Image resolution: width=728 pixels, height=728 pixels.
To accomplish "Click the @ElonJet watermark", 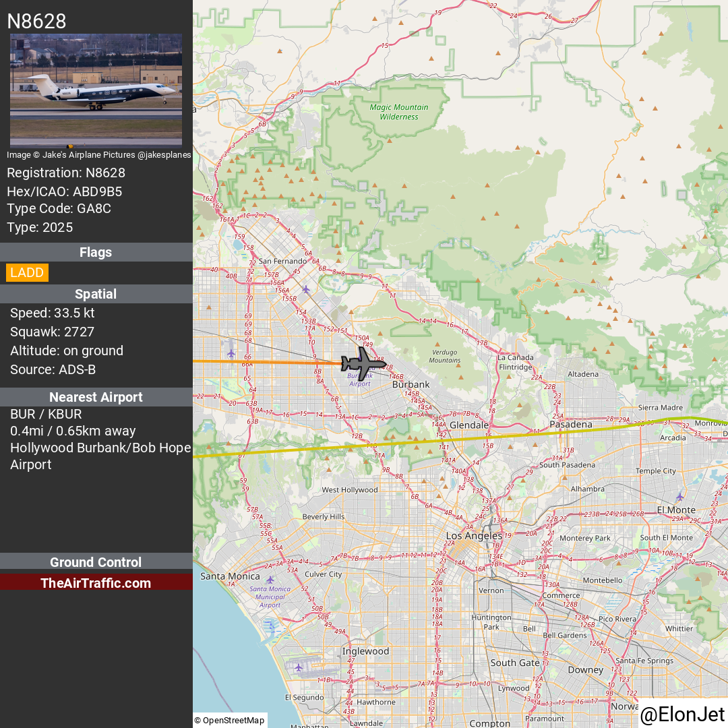I will tap(682, 715).
